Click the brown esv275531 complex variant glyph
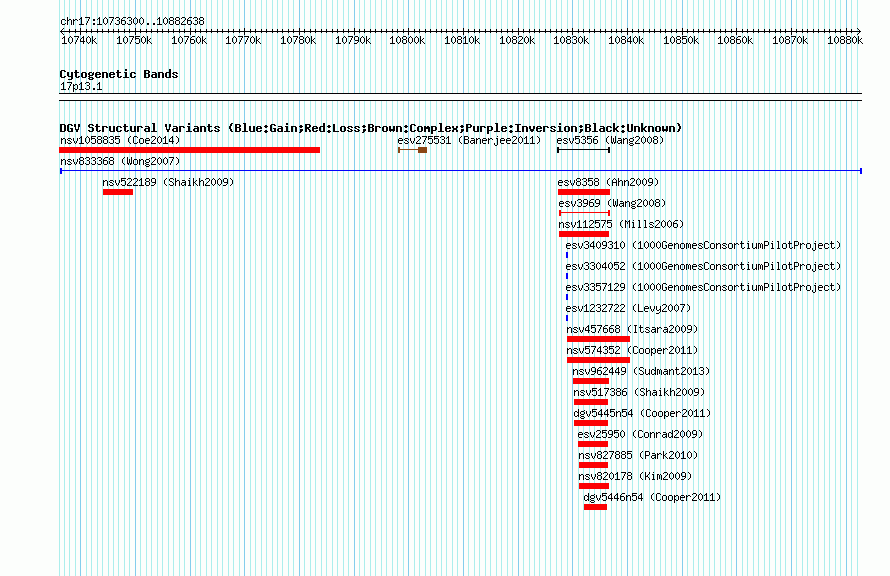The width and height of the screenshot is (890, 576). 413,150
